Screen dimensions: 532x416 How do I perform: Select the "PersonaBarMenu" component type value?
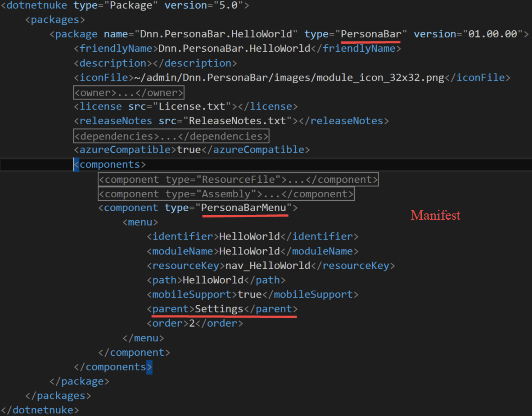pos(243,208)
